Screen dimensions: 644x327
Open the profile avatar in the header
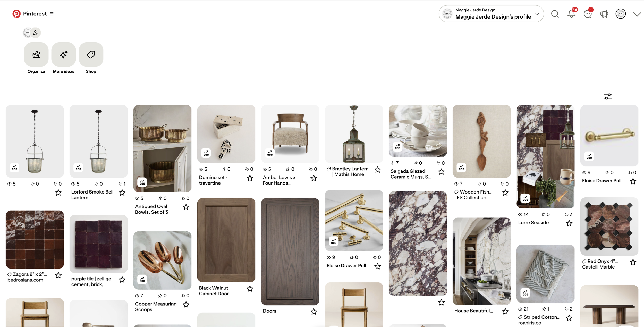(x=621, y=14)
